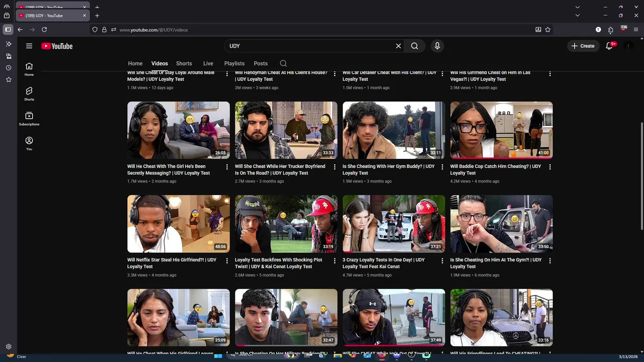The height and width of the screenshot is (362, 644).
Task: Play the 41:00 baddie cop thumbnail
Action: [502, 130]
